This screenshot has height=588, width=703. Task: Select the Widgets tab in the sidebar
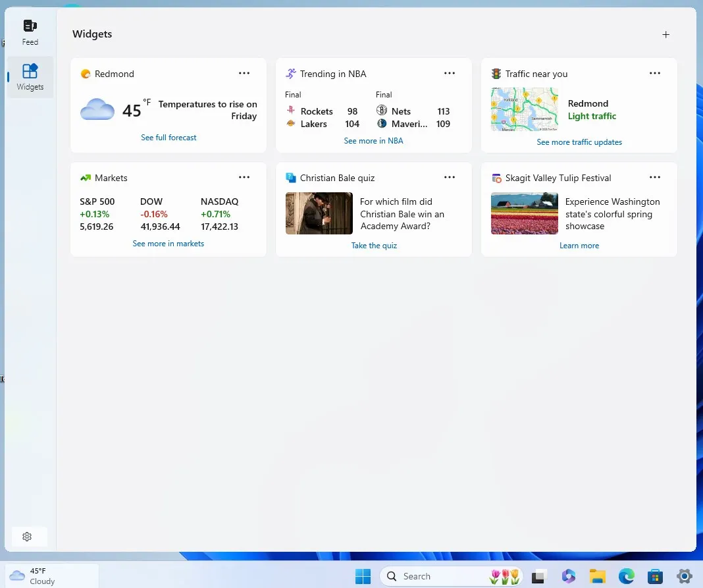(30, 76)
